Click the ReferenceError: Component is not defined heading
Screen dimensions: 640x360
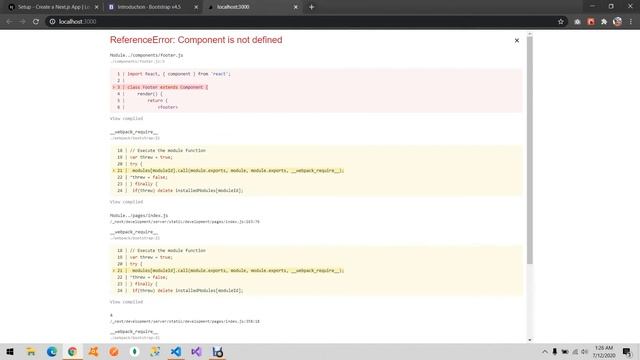tap(196, 40)
